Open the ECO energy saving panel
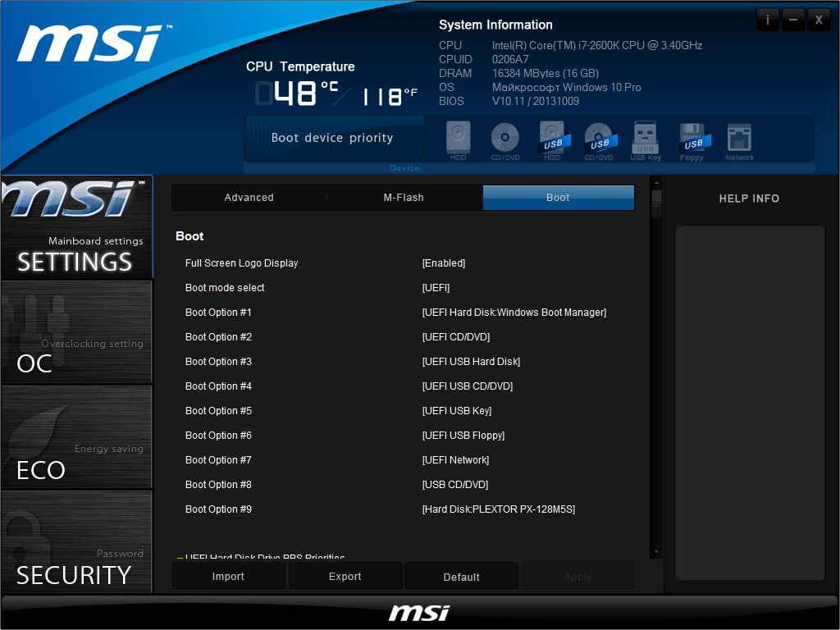Image resolution: width=840 pixels, height=630 pixels. tap(76, 436)
